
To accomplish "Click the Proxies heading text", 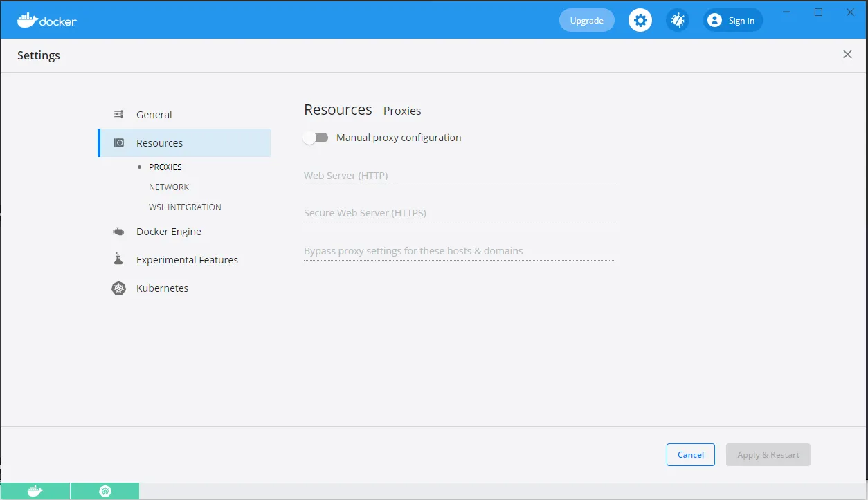I will point(402,111).
